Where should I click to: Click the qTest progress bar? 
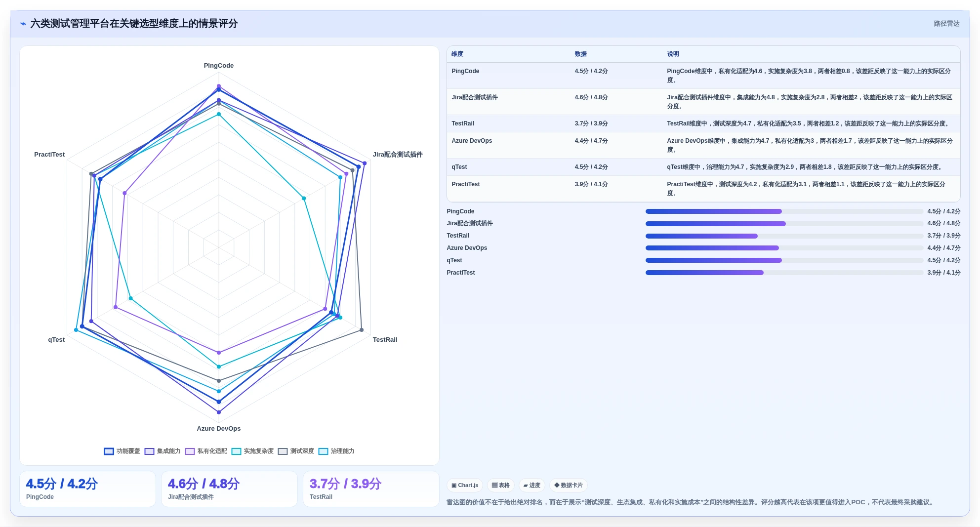784,260
